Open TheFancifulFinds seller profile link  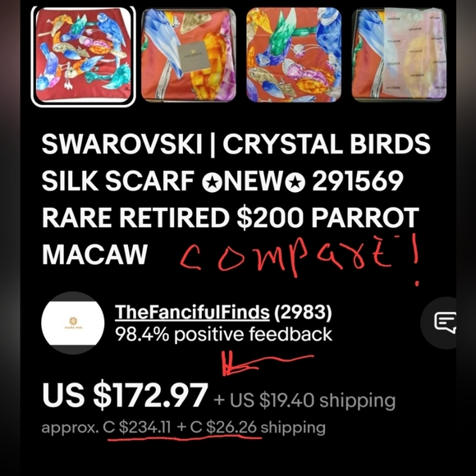click(x=192, y=312)
